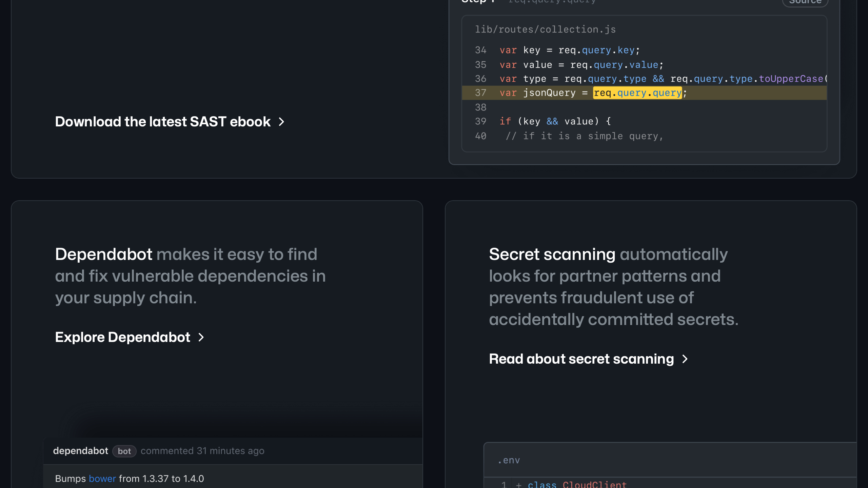Click the Source button at top right

[805, 2]
